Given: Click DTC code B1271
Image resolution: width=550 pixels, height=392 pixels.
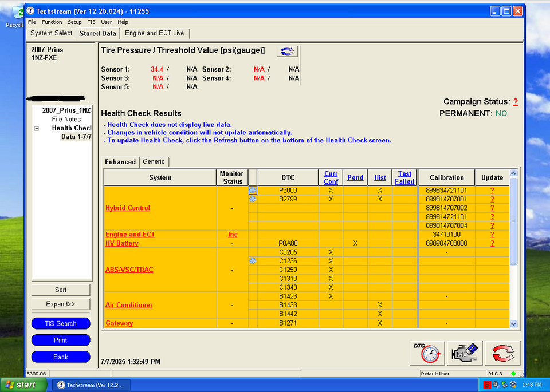Looking at the screenshot, I should [288, 323].
